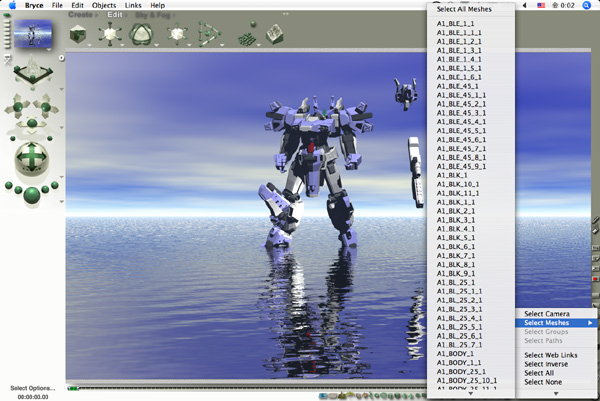Screen dimensions: 600x401
Task: Switch to the Edit palette label
Action: (x=114, y=15)
